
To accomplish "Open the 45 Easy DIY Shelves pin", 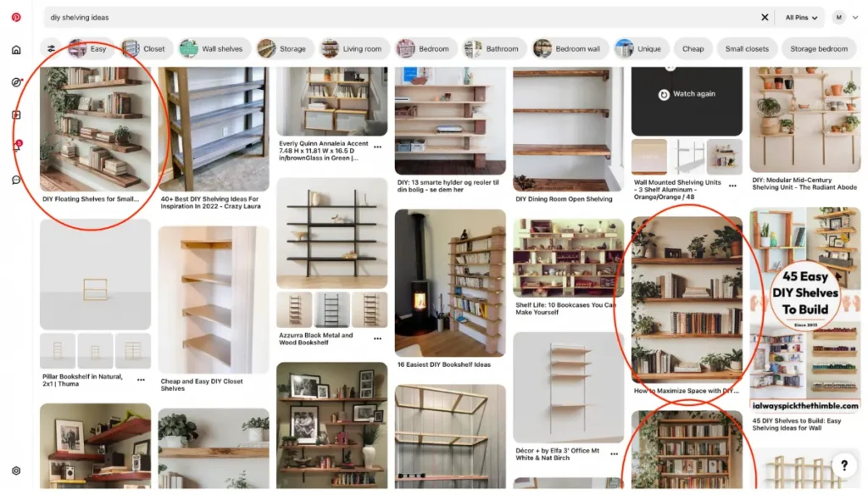I will point(805,310).
